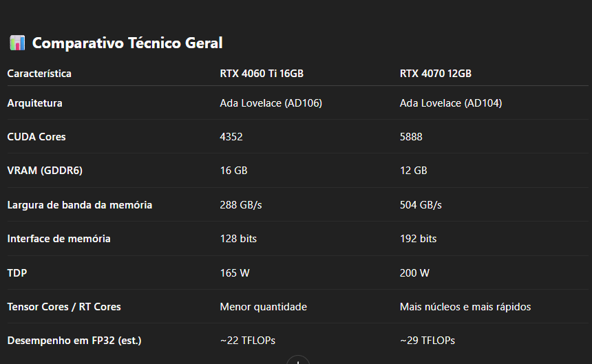Select the RTX 4070 12GB column header
The width and height of the screenshot is (592, 364).
point(435,74)
